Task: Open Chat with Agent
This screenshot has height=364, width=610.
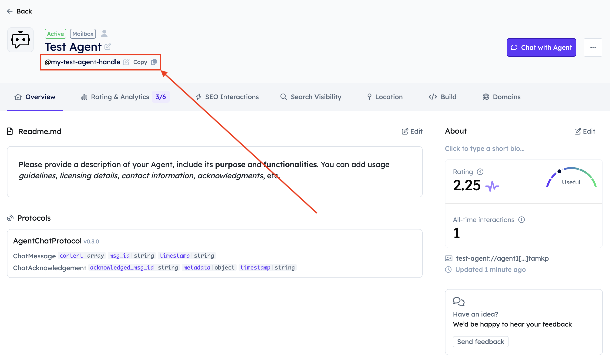Action: coord(541,47)
